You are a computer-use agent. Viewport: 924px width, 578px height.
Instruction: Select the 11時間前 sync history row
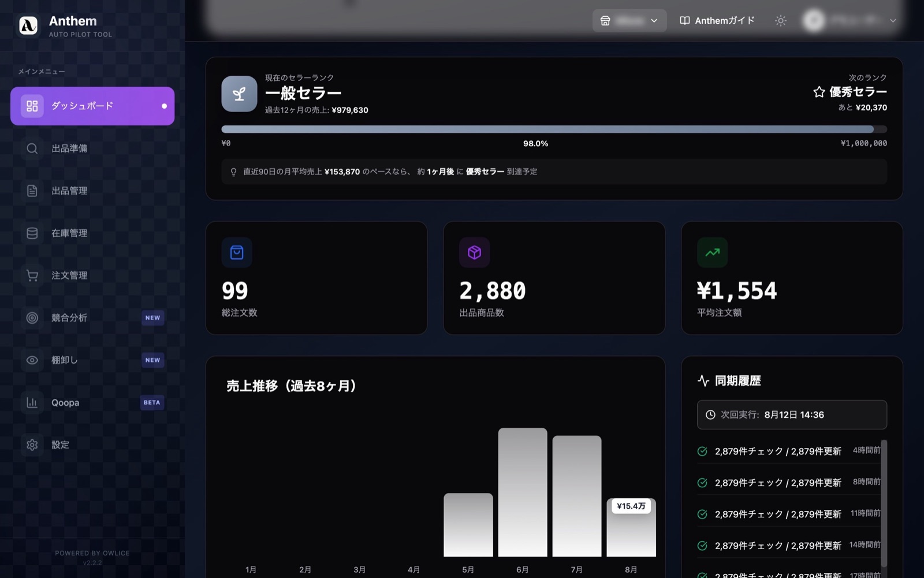pyautogui.click(x=789, y=514)
